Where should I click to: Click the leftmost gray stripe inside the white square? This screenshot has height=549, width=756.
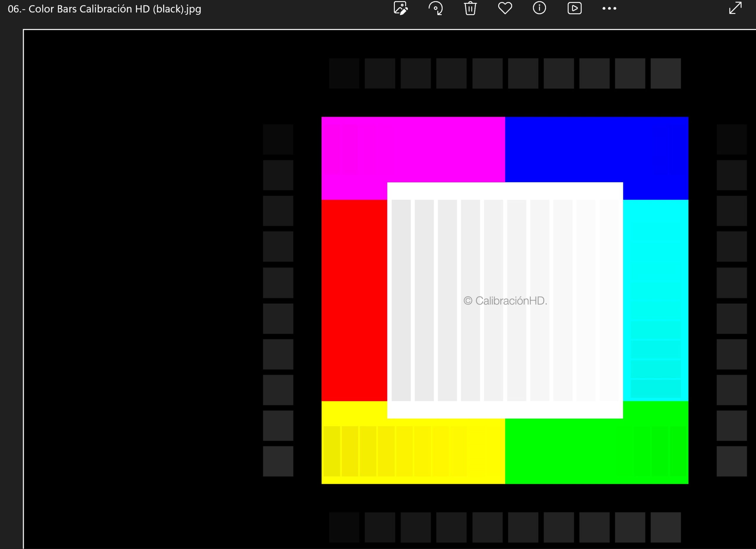coord(401,300)
